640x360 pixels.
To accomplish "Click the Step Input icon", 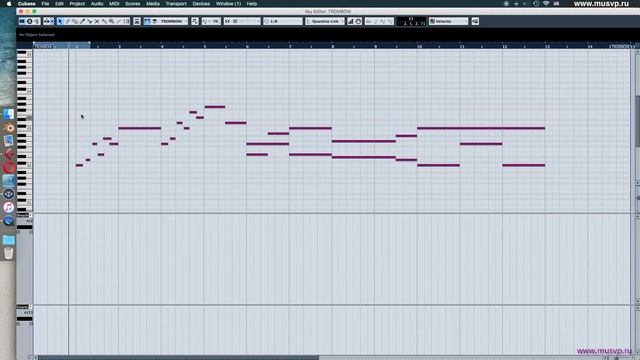I will pos(351,21).
